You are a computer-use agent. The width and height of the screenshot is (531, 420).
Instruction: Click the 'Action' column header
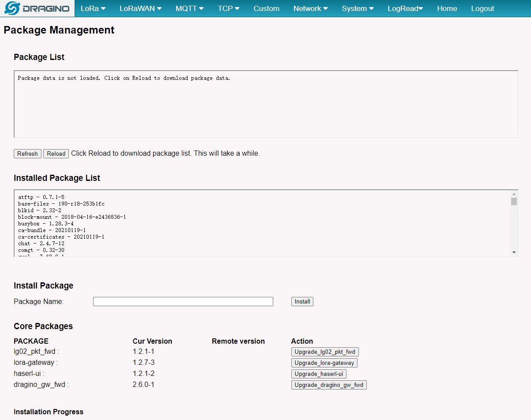tap(302, 341)
